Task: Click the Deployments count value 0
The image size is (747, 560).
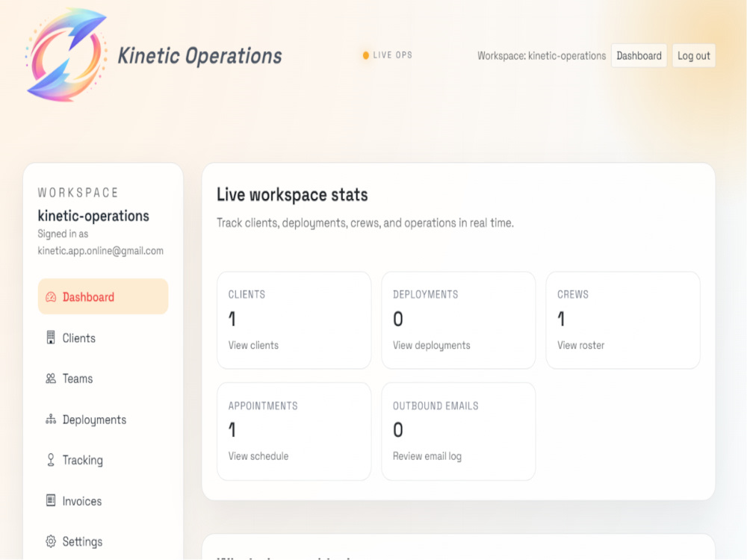Action: pyautogui.click(x=398, y=319)
